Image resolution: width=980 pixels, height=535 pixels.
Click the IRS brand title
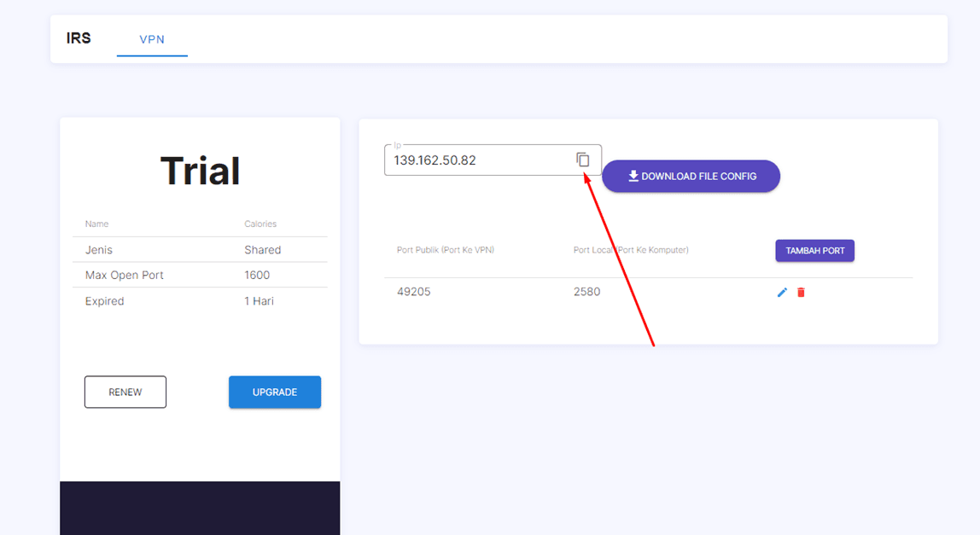[79, 38]
